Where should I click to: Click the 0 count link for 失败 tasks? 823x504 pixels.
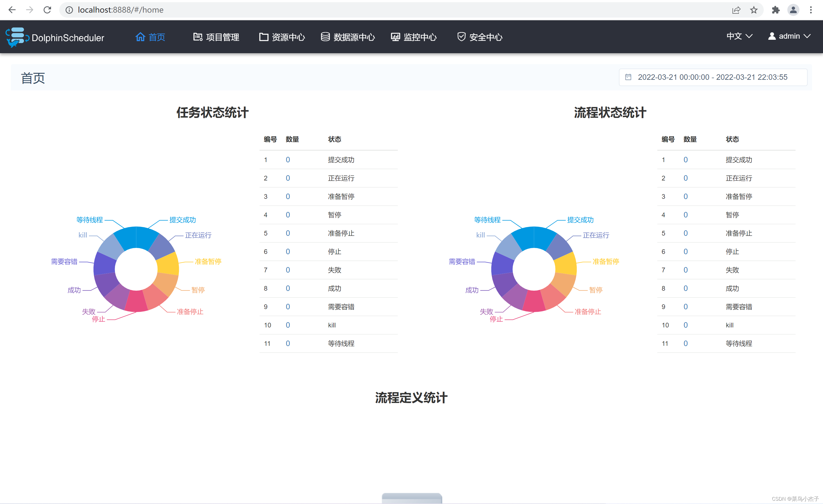(x=288, y=270)
